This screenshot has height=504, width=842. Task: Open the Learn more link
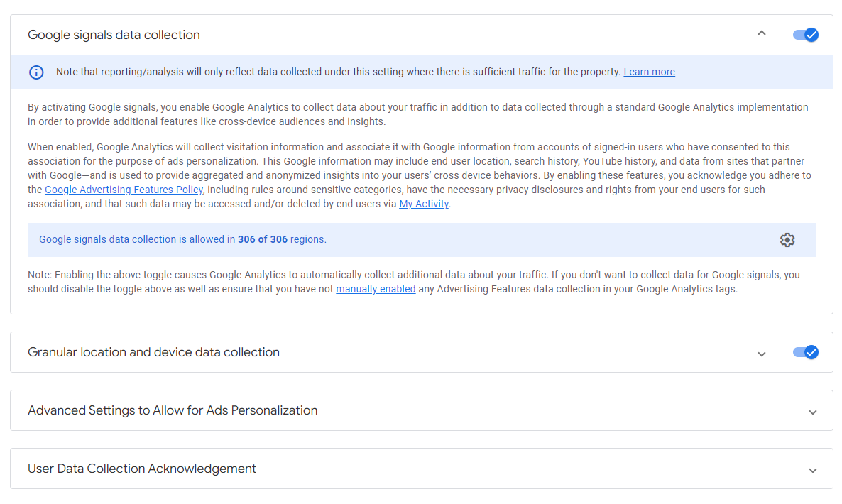pyautogui.click(x=649, y=72)
